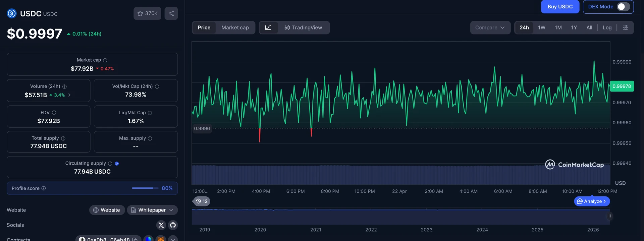Click the $77.92B market cap value

(x=82, y=68)
